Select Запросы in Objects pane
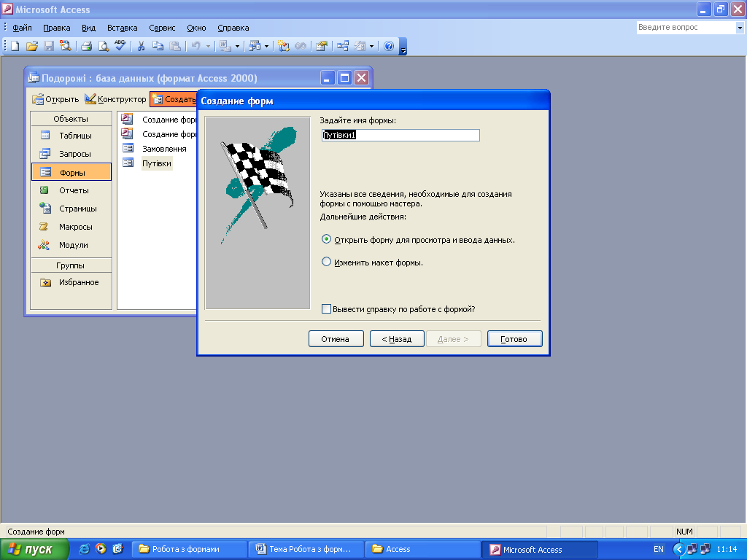Image resolution: width=747 pixels, height=560 pixels. pos(71,154)
